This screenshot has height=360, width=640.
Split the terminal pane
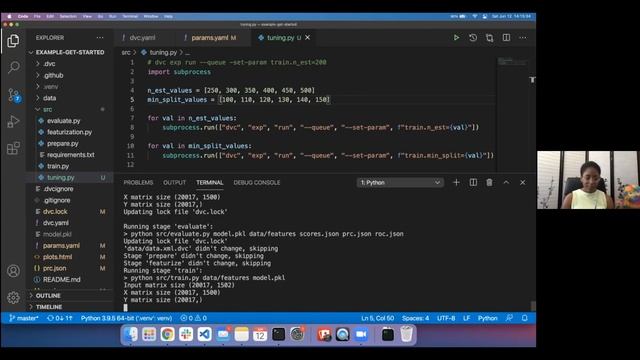[x=473, y=182]
